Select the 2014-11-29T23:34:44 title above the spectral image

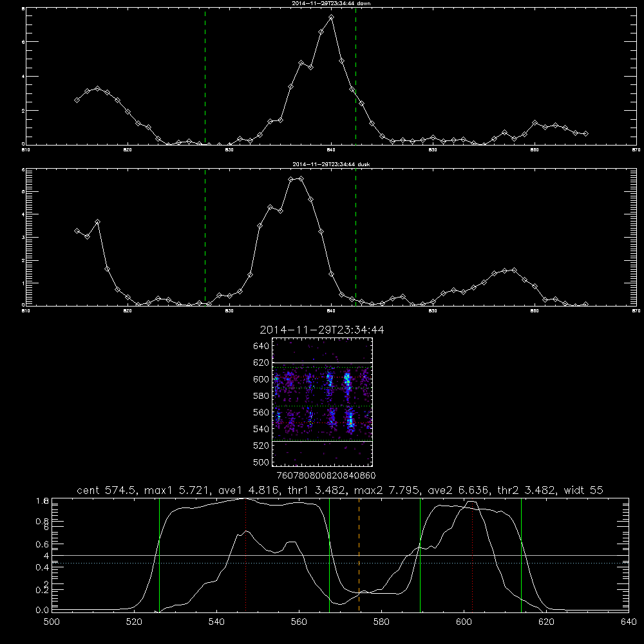(322, 330)
